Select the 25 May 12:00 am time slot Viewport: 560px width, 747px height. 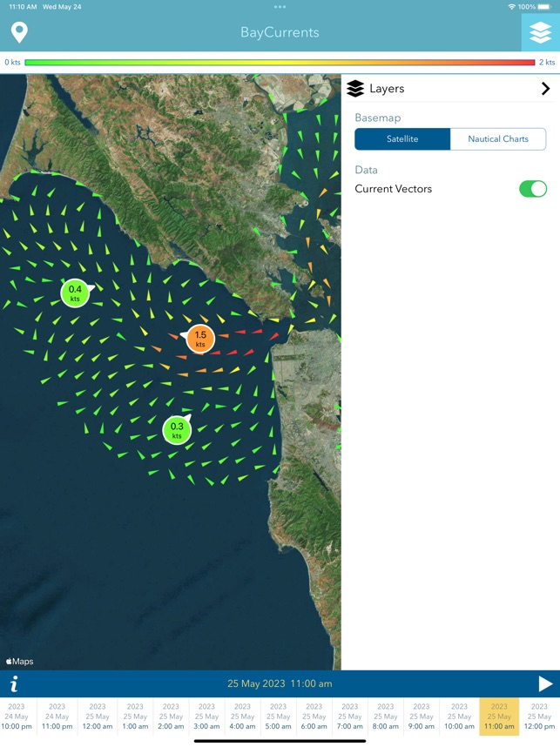98,717
